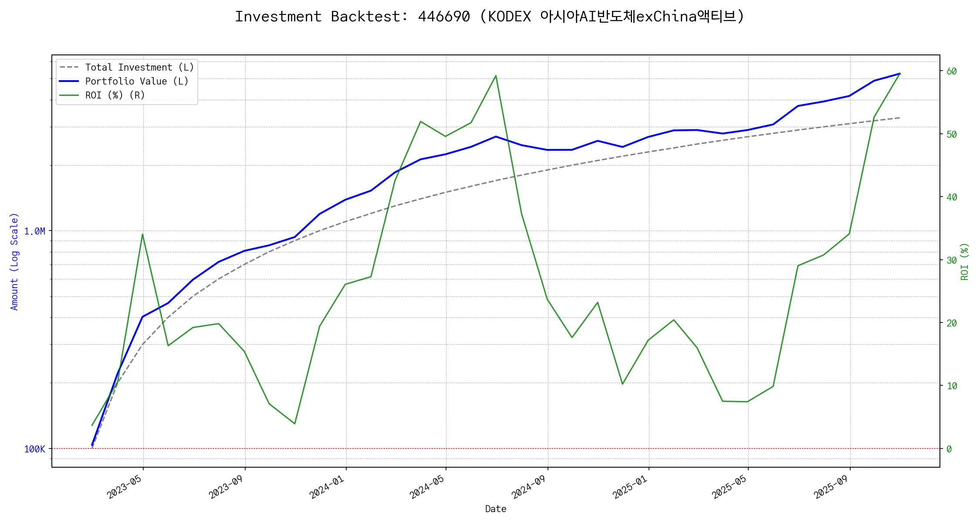The width and height of the screenshot is (980, 523).
Task: Click the 1.0M left axis tick label
Action: [34, 231]
